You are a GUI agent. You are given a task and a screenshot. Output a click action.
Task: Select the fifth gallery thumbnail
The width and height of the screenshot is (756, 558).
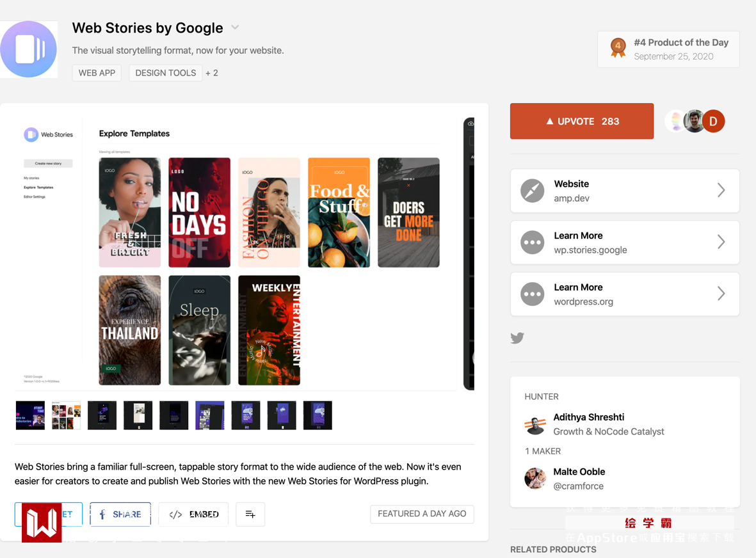173,415
